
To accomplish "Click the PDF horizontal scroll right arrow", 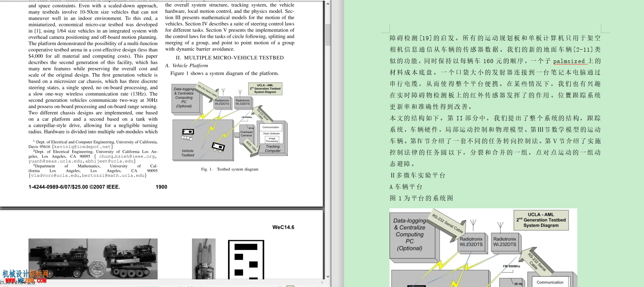I will coord(322,282).
